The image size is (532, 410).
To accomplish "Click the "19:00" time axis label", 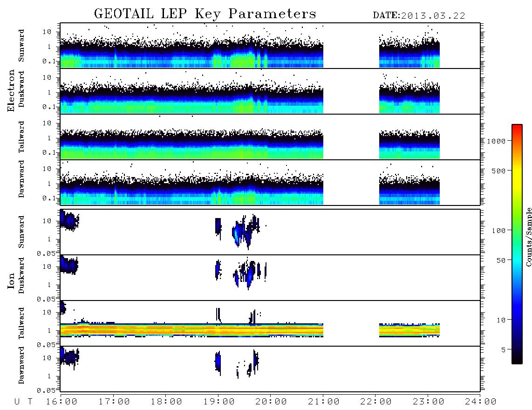I will pos(219,402).
